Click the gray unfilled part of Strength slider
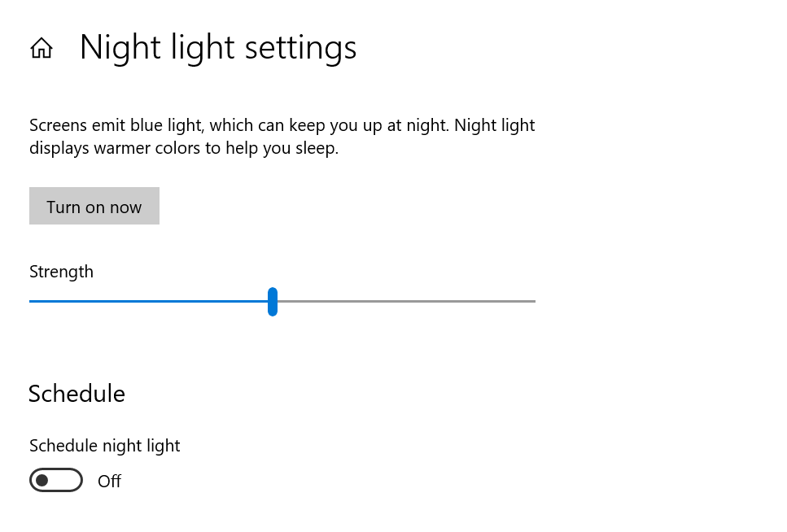 pyautogui.click(x=407, y=301)
